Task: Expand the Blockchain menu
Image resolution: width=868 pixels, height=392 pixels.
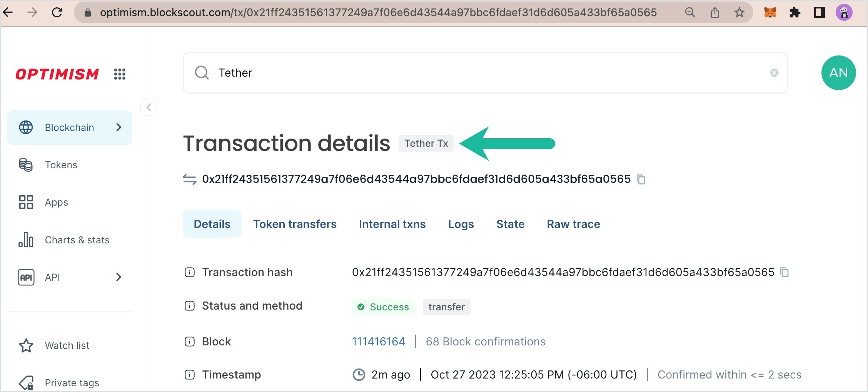Action: pyautogui.click(x=70, y=127)
